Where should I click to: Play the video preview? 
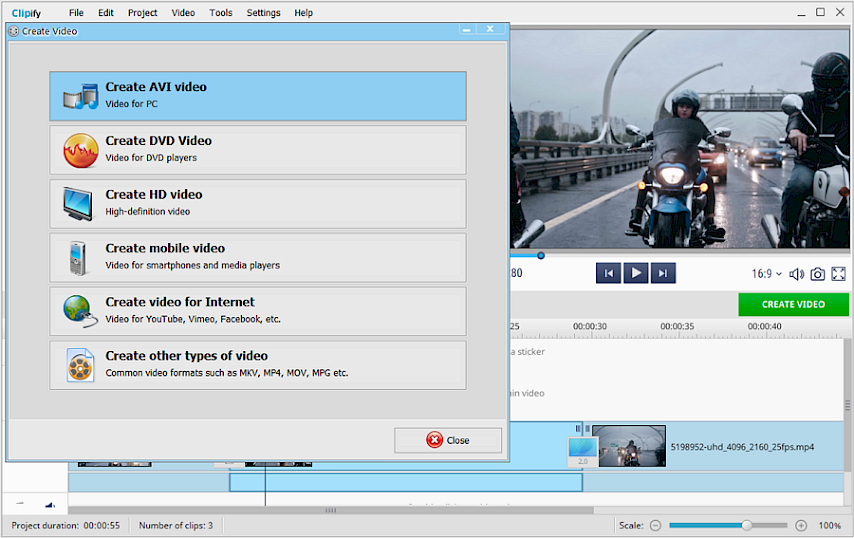[x=636, y=273]
